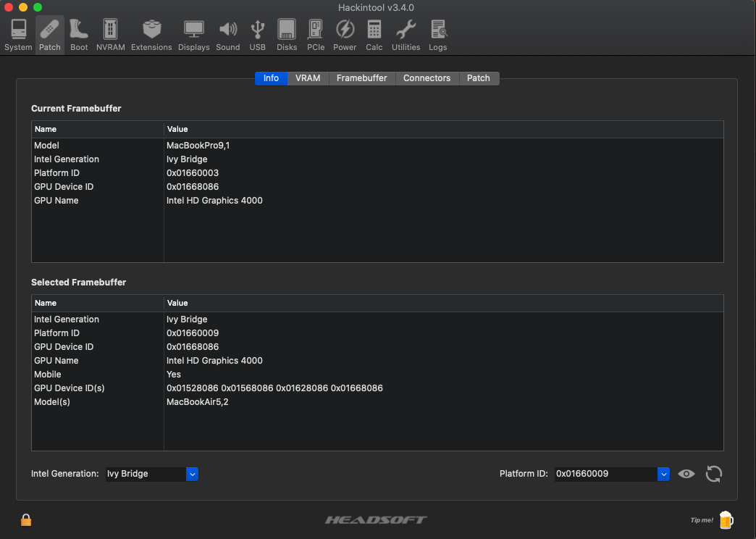Open the Power section
This screenshot has width=756, height=539.
[x=345, y=35]
